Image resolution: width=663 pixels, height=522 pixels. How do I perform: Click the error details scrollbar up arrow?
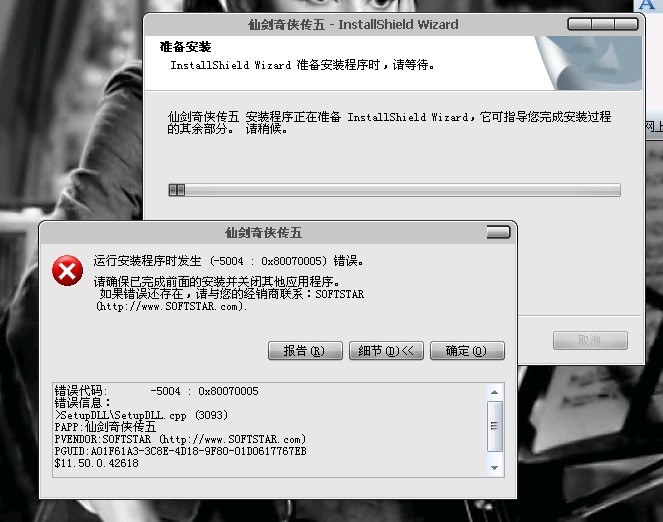494,392
